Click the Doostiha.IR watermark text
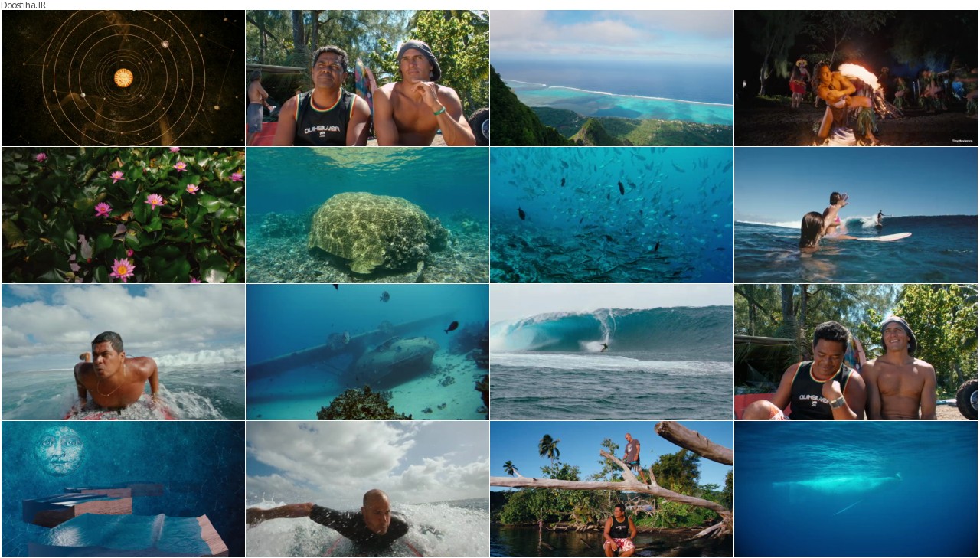The image size is (980, 558). 24,5
